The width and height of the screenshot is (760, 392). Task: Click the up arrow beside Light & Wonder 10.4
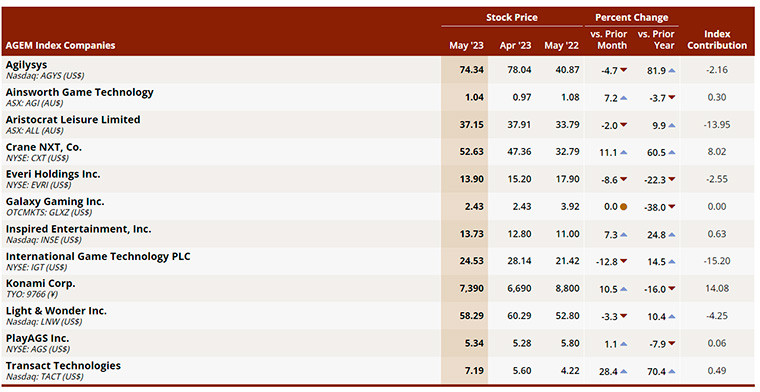point(671,316)
